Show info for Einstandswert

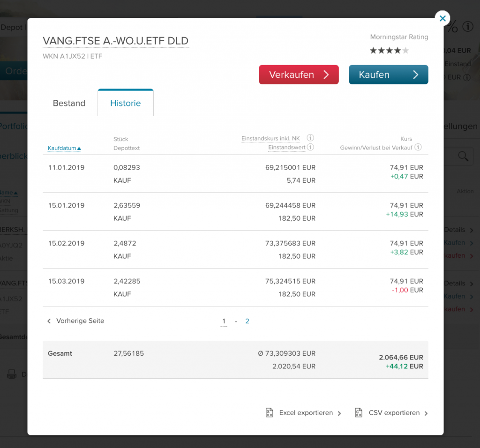(310, 147)
